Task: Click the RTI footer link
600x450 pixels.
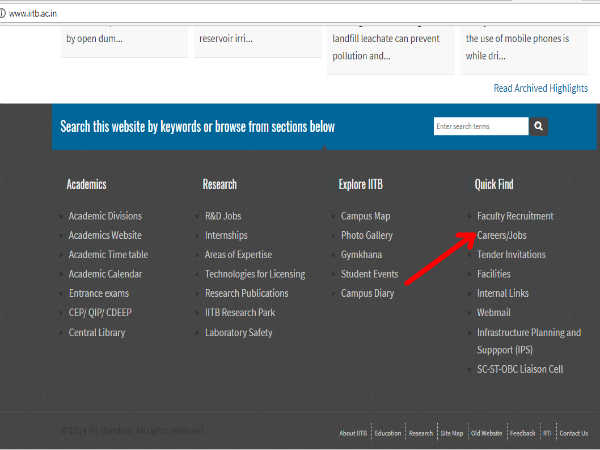Action: pos(547,433)
